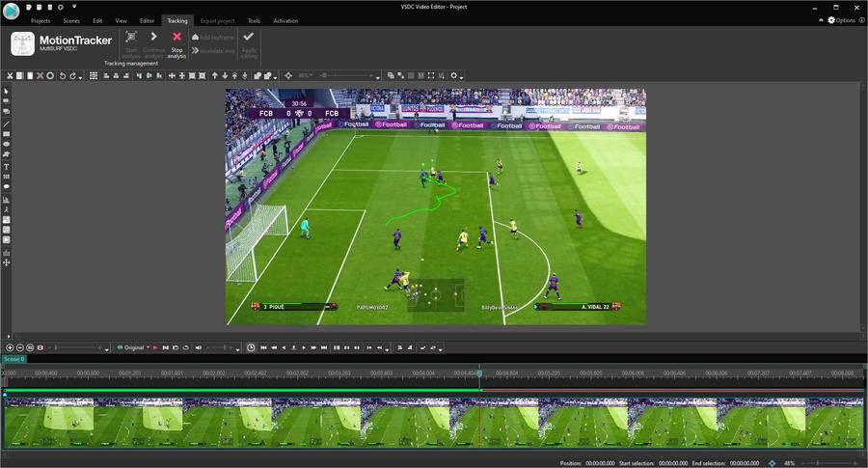
Task: Click the Redo arrow icon
Action: [72, 76]
